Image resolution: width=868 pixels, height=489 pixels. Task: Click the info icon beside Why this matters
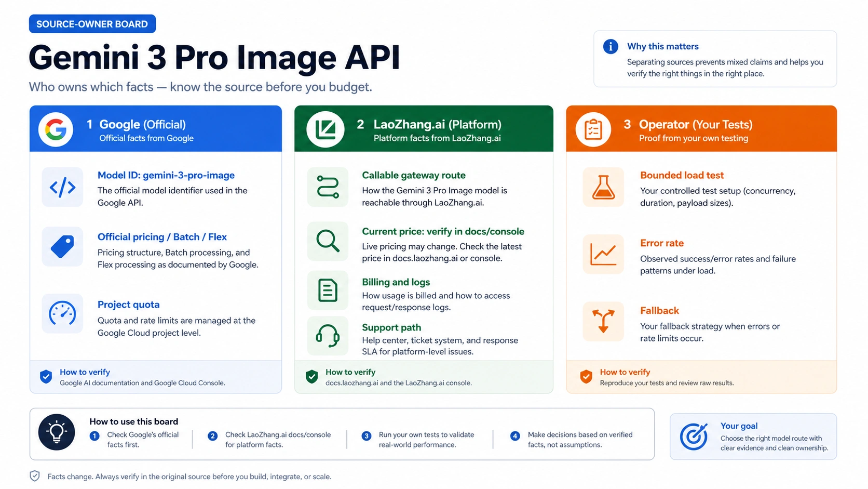point(611,47)
